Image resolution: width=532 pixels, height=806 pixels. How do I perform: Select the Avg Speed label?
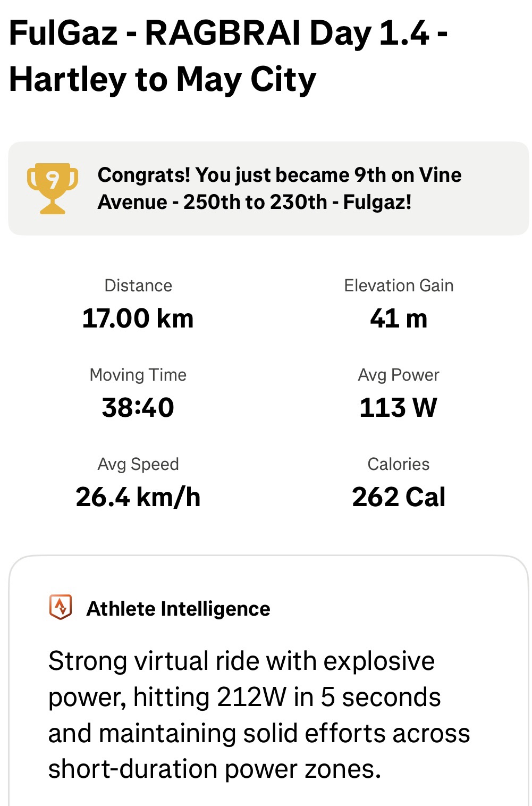[138, 464]
